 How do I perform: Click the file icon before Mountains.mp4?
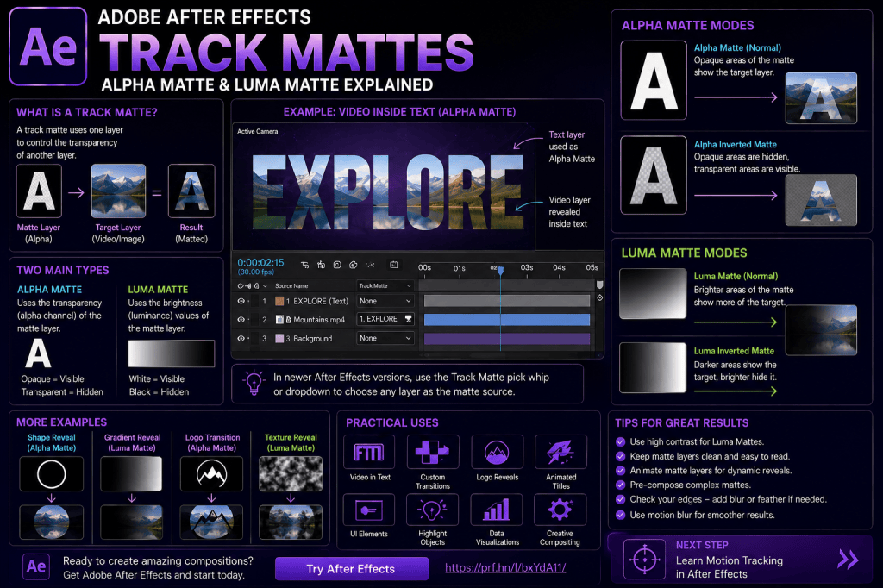tap(279, 319)
